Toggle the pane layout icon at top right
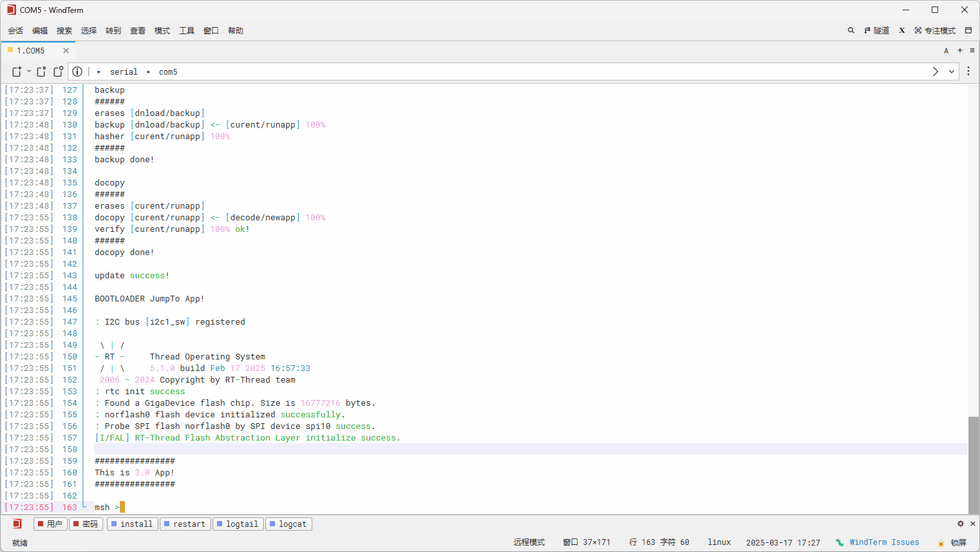Screen dimensions: 980x552 [968, 30]
